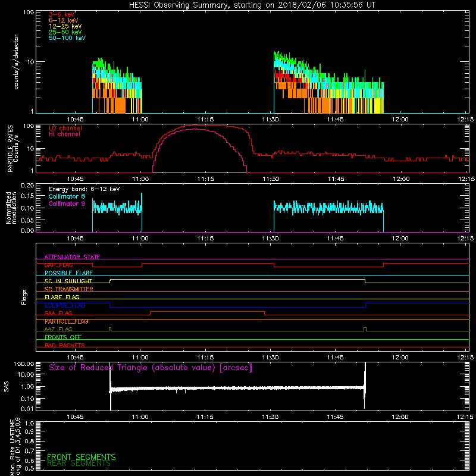Select the "Size of Reduced Triangle" panel title
Image resolution: width=476 pixels, height=476 pixels.
pyautogui.click(x=151, y=368)
